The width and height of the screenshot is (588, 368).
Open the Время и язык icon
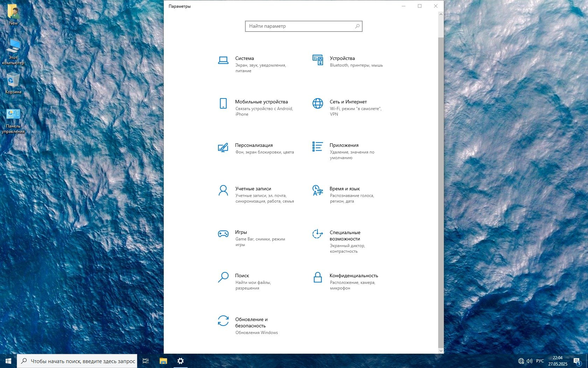317,190
